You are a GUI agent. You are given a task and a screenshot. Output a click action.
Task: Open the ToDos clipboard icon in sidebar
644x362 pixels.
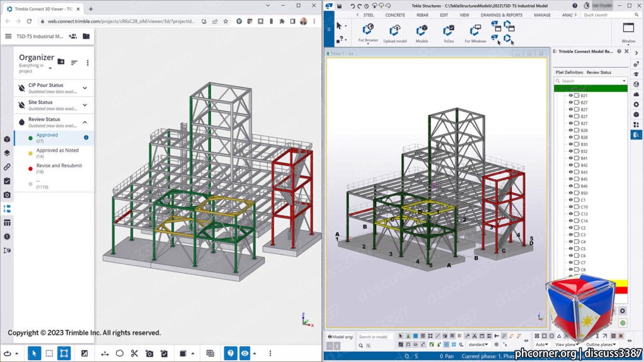point(7,181)
